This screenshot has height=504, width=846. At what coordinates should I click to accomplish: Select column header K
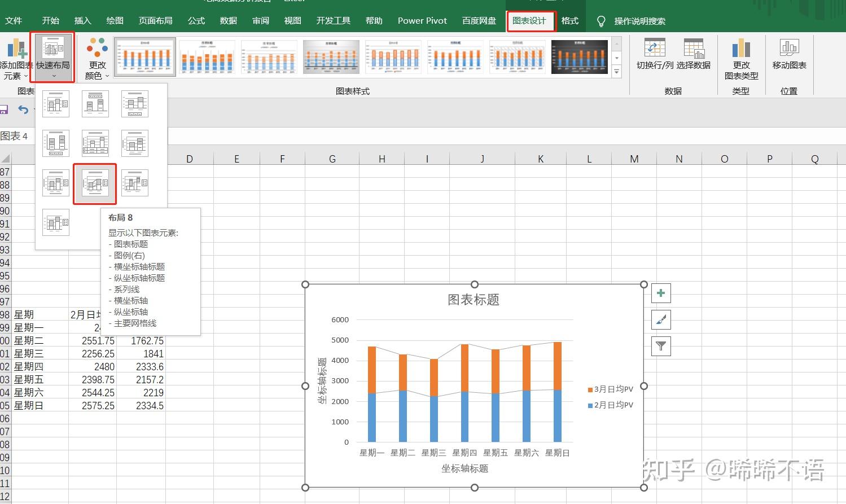pyautogui.click(x=541, y=159)
